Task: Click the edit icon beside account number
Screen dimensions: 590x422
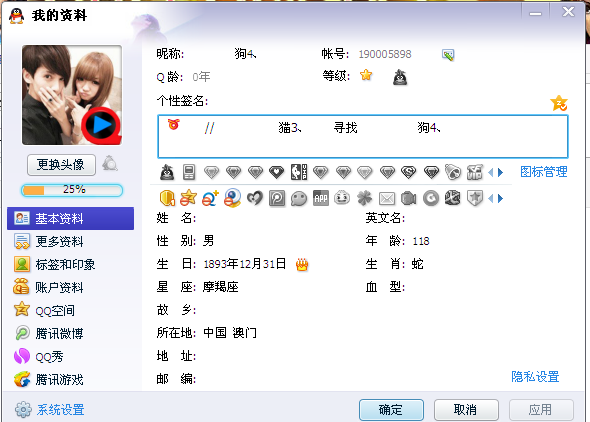Action: 448,55
